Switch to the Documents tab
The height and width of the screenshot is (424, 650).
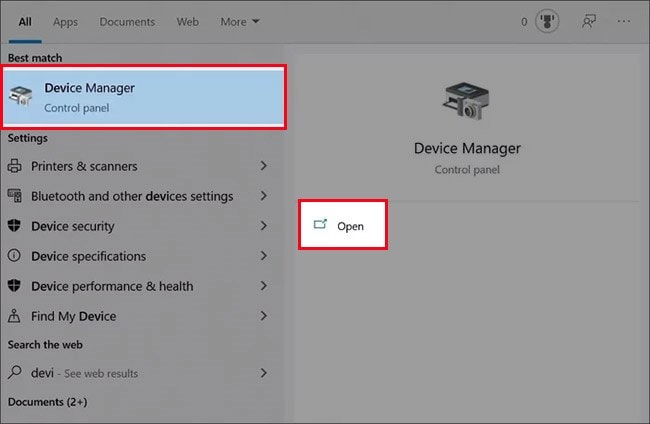pyautogui.click(x=127, y=21)
